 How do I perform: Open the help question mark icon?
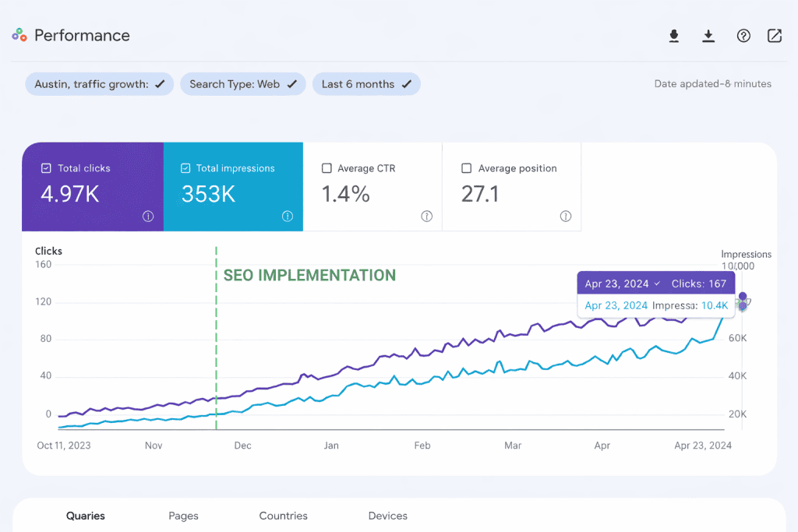tap(743, 35)
